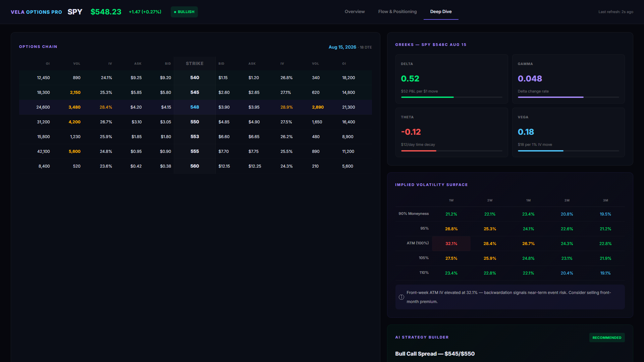Image resolution: width=644 pixels, height=362 pixels.
Task: Click the Vega progress bar
Action: 568,151
